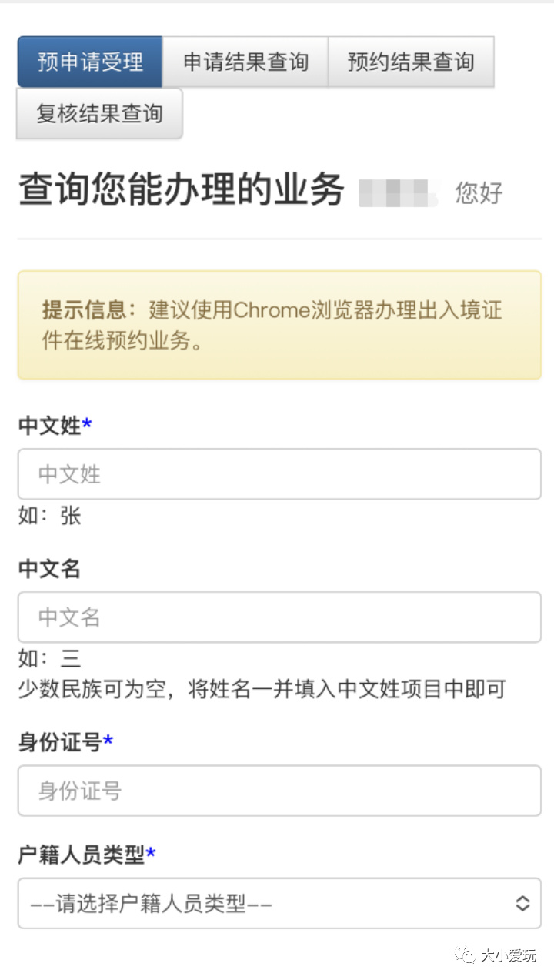Screen dimensions: 554x980
Task: Select the 中文名 text box
Action: 277,617
